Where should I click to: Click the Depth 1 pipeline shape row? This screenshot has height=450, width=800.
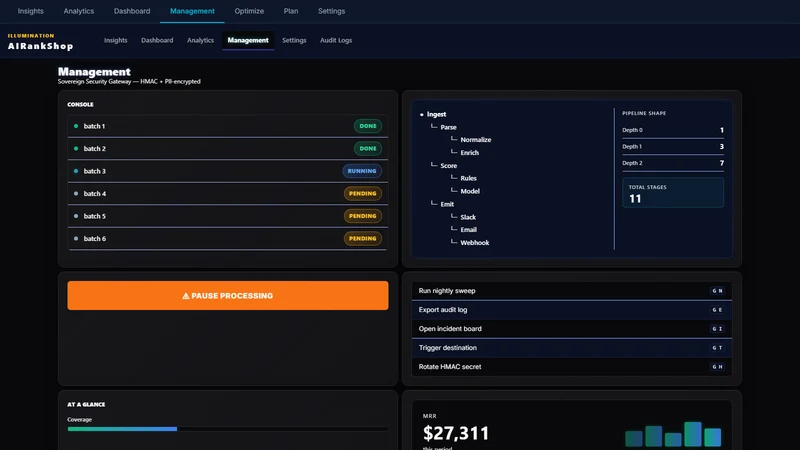pos(673,146)
